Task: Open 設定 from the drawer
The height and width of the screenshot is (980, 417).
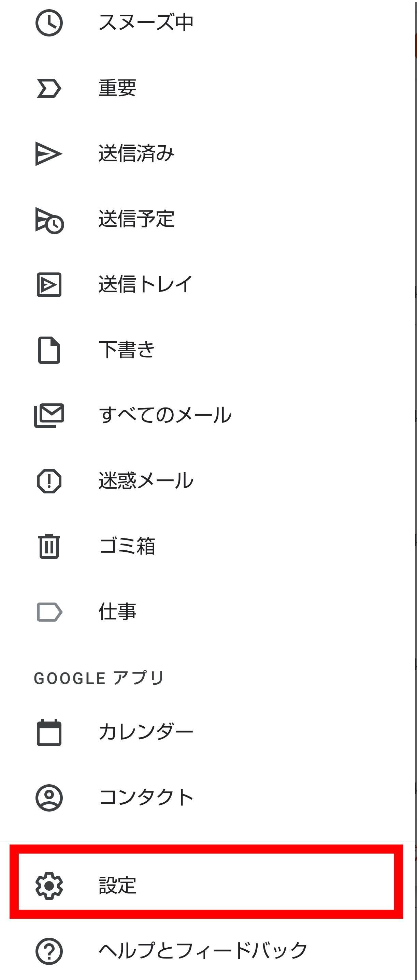Action: coord(117,885)
